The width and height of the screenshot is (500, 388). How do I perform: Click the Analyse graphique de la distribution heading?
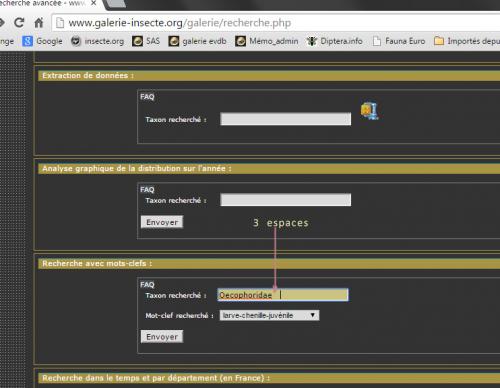tap(137, 168)
